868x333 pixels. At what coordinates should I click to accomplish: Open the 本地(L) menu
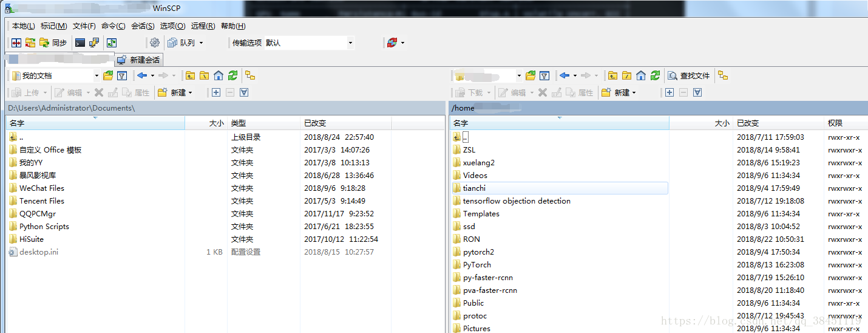click(24, 26)
